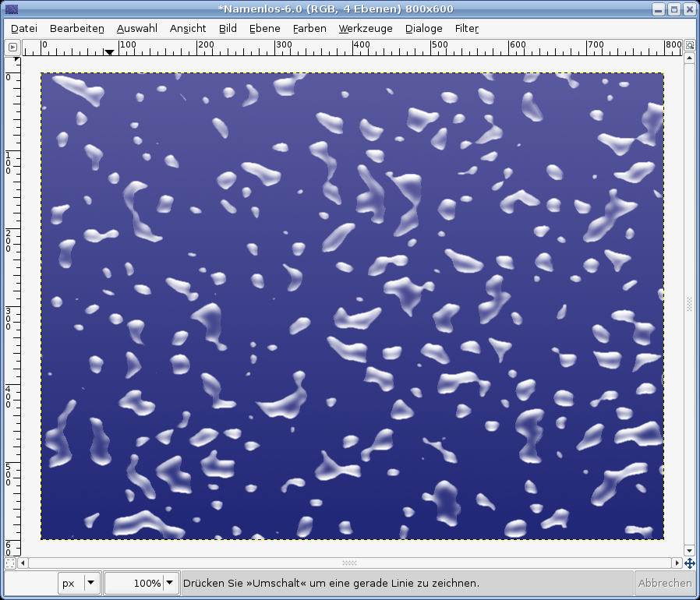Click the horizontal scrollbar right arrow
700x600 pixels.
[x=677, y=563]
